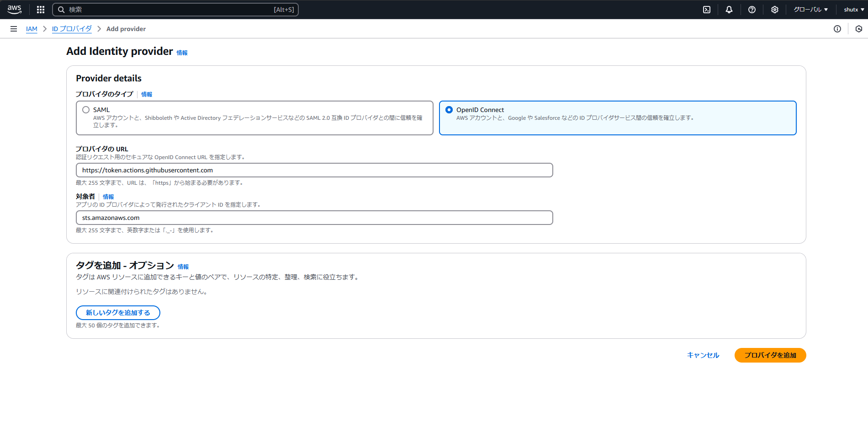Expand the グローバル region dropdown
The width and height of the screenshot is (868, 422).
[x=810, y=10]
